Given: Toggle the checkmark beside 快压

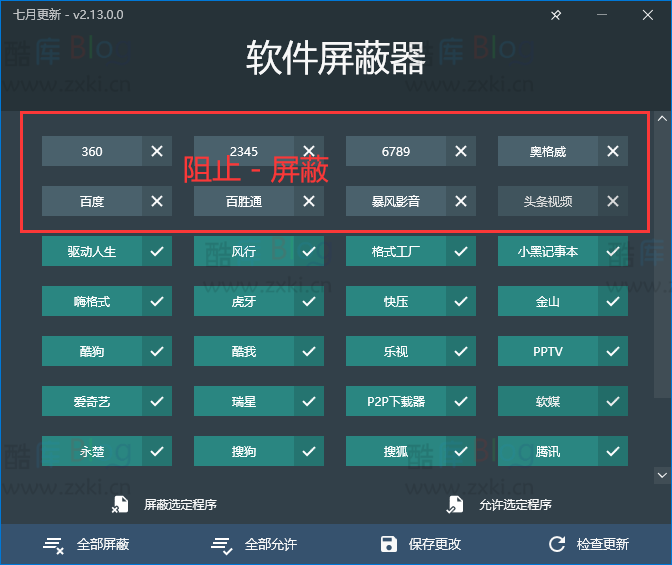Looking at the screenshot, I should [x=461, y=301].
